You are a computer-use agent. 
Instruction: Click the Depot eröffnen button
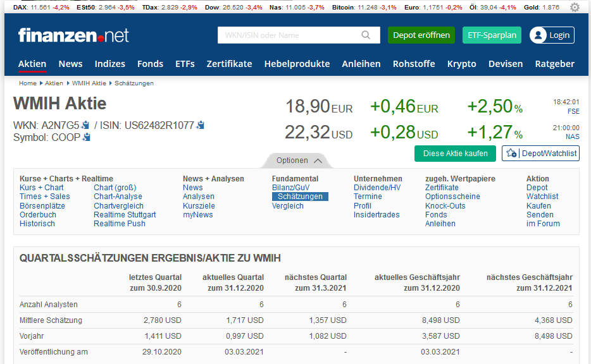pyautogui.click(x=421, y=35)
